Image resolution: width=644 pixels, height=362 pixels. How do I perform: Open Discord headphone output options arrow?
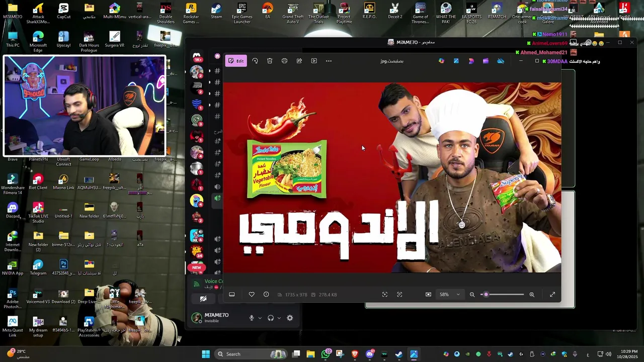279,318
